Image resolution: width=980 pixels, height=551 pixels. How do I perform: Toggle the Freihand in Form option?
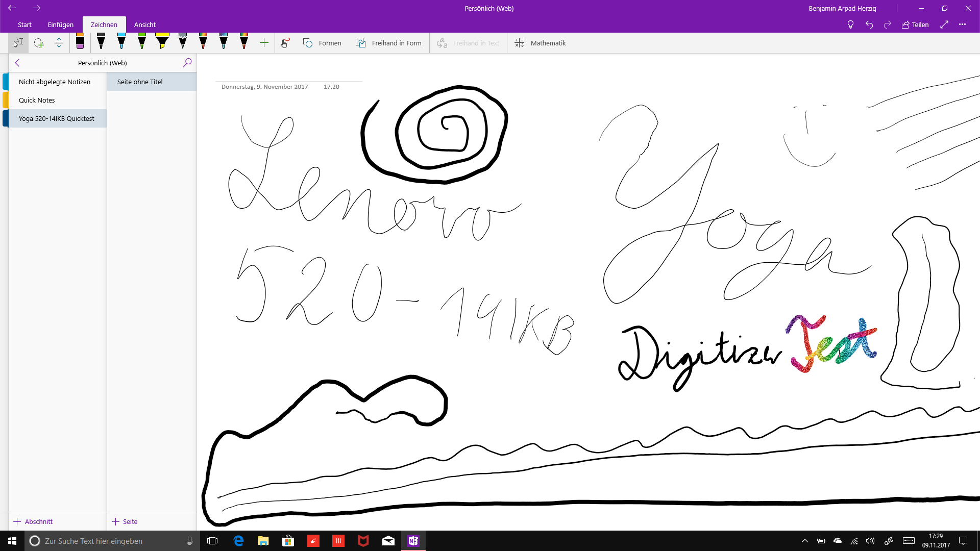389,43
